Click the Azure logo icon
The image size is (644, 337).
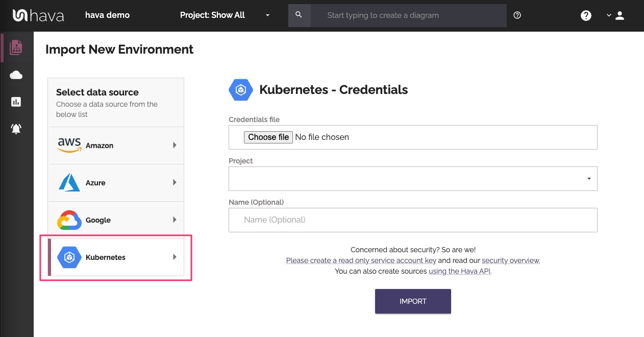69,182
